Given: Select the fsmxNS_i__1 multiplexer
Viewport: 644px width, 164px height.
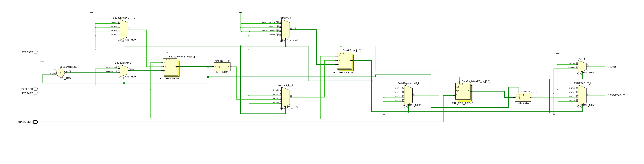Looking at the screenshot, I should [286, 97].
